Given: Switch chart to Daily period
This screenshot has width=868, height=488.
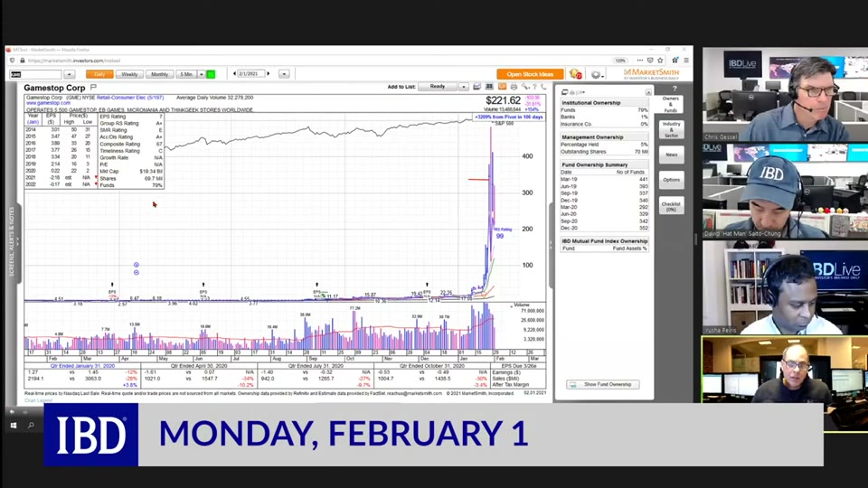Looking at the screenshot, I should (x=99, y=74).
